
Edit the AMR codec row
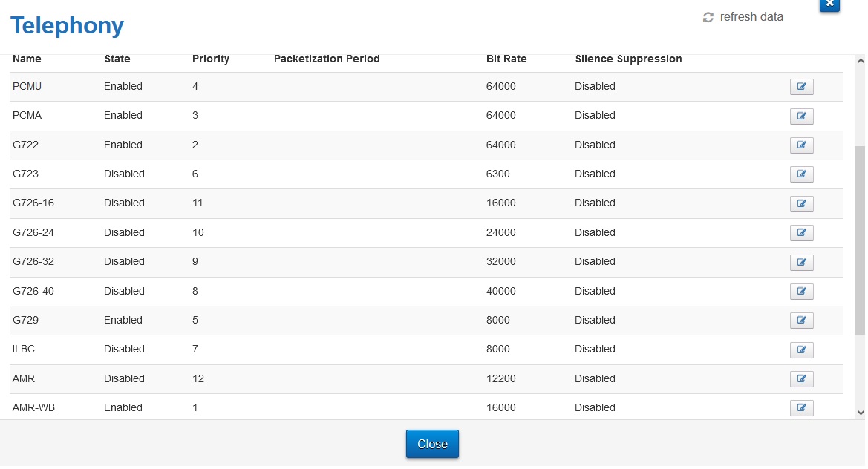coord(801,379)
